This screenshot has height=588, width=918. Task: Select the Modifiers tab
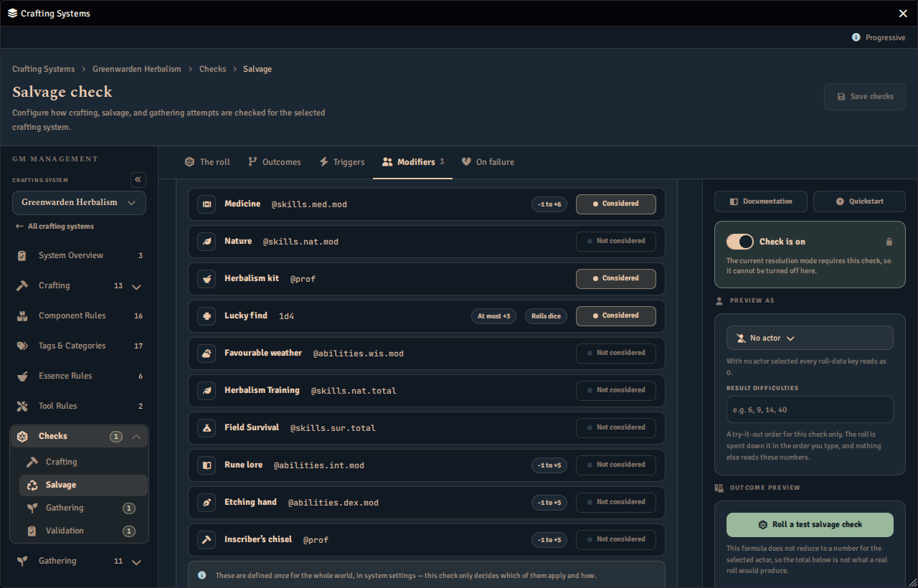[x=413, y=162]
